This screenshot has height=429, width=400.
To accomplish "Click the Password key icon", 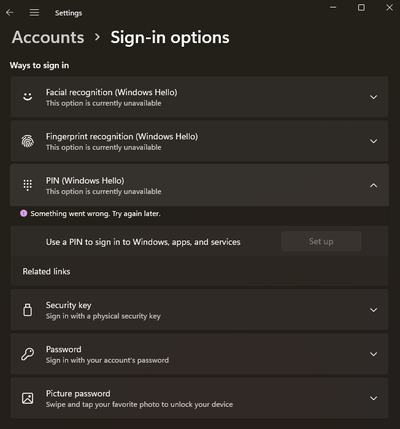I will tap(28, 354).
